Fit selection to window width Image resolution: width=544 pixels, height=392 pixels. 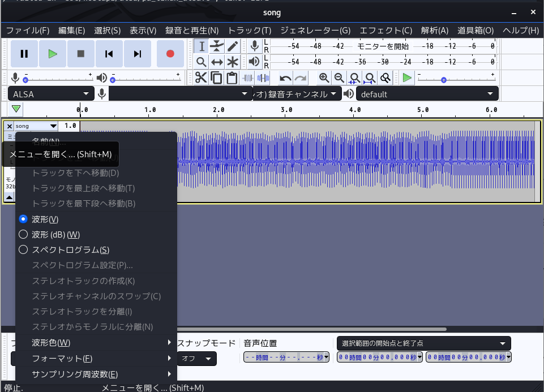point(354,77)
